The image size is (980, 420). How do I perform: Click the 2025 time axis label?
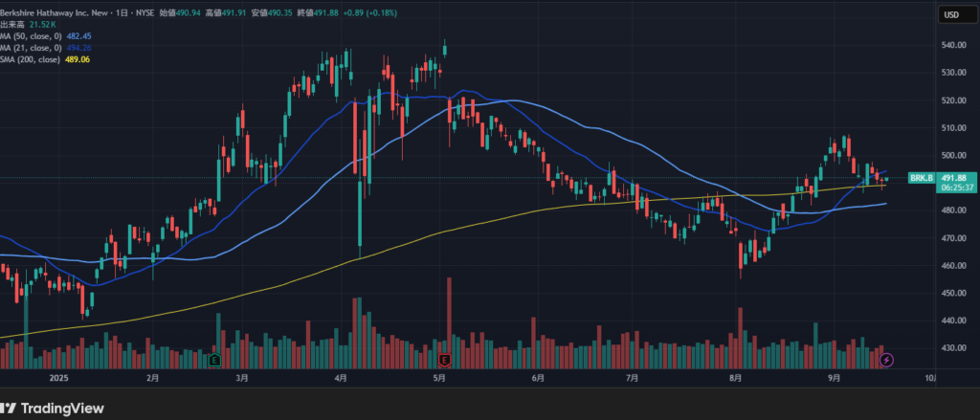click(57, 378)
